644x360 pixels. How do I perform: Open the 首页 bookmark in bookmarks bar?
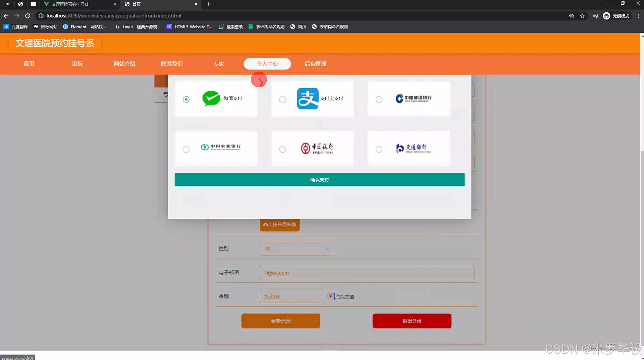pyautogui.click(x=298, y=27)
